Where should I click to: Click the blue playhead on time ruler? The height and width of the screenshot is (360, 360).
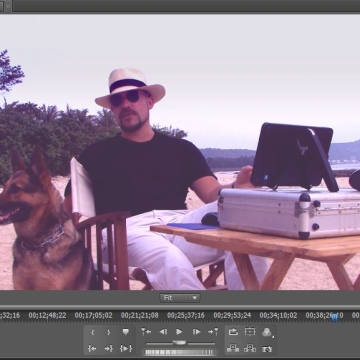(335, 317)
